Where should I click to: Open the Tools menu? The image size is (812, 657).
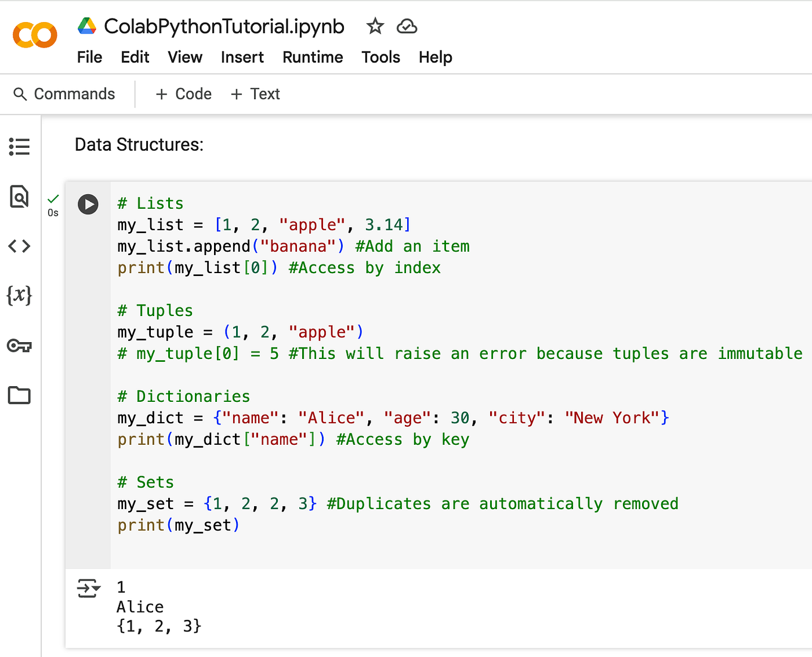point(380,57)
